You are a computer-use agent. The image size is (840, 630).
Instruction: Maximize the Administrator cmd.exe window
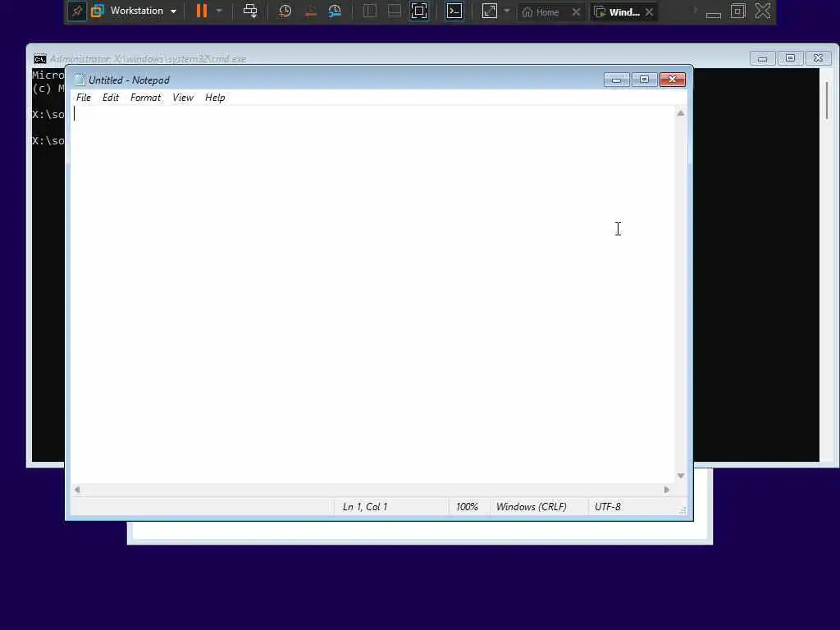pyautogui.click(x=790, y=58)
